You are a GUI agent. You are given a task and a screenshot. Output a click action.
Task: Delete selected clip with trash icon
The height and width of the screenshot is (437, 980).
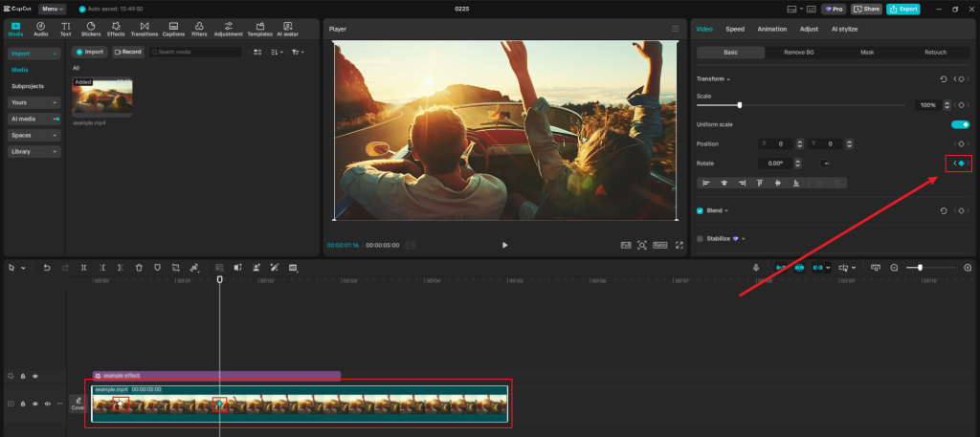(x=139, y=267)
